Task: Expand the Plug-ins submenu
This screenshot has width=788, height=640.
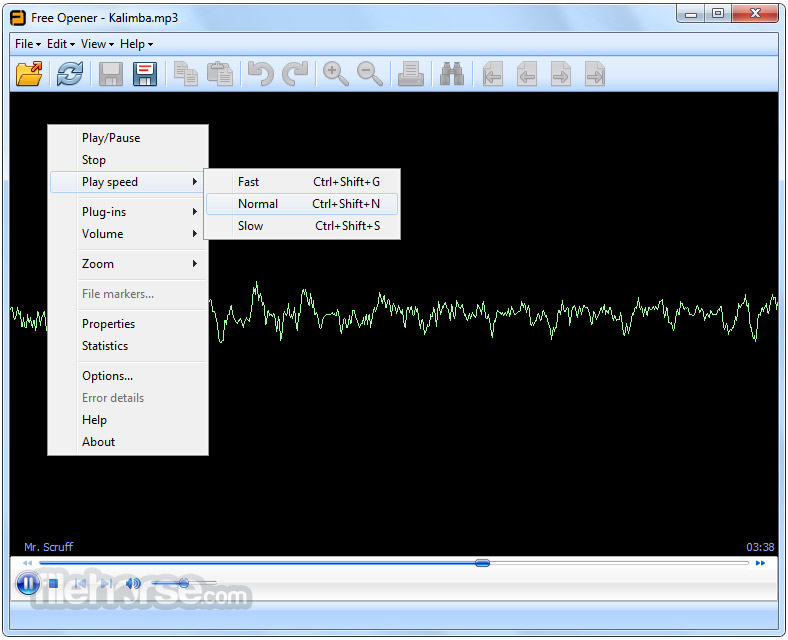Action: tap(128, 212)
